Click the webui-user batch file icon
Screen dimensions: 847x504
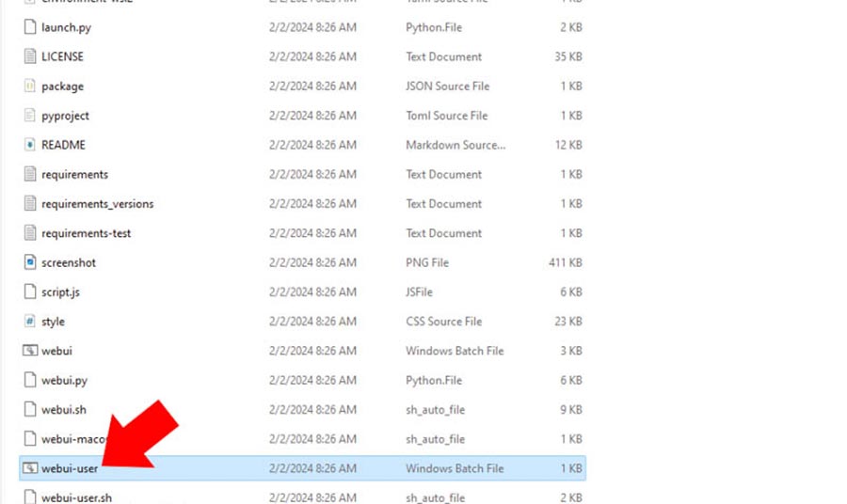point(30,468)
